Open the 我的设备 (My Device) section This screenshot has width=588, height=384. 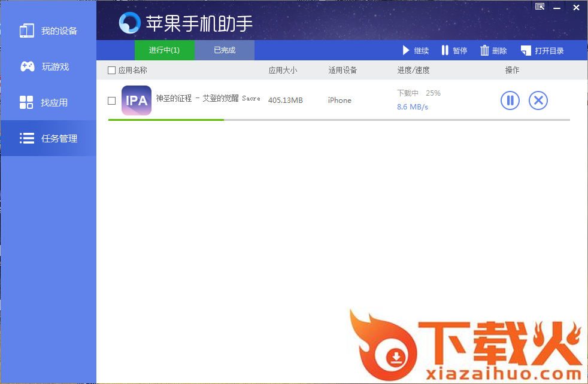[48, 31]
